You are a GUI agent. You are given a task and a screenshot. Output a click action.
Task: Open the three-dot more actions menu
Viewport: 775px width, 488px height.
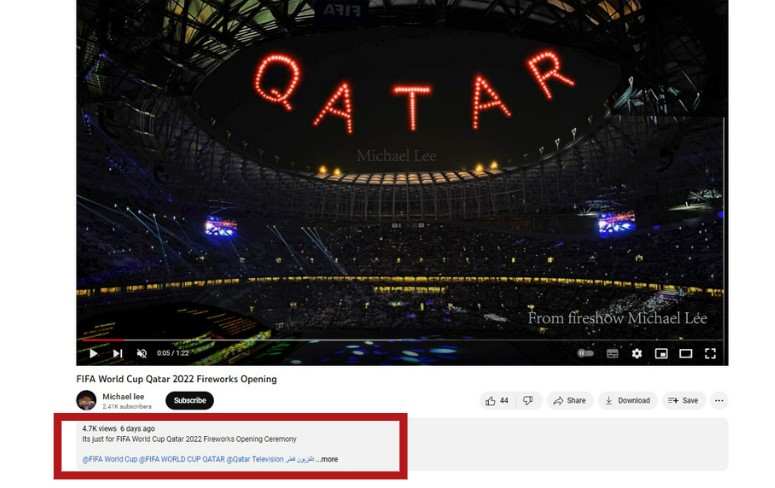pos(719,400)
